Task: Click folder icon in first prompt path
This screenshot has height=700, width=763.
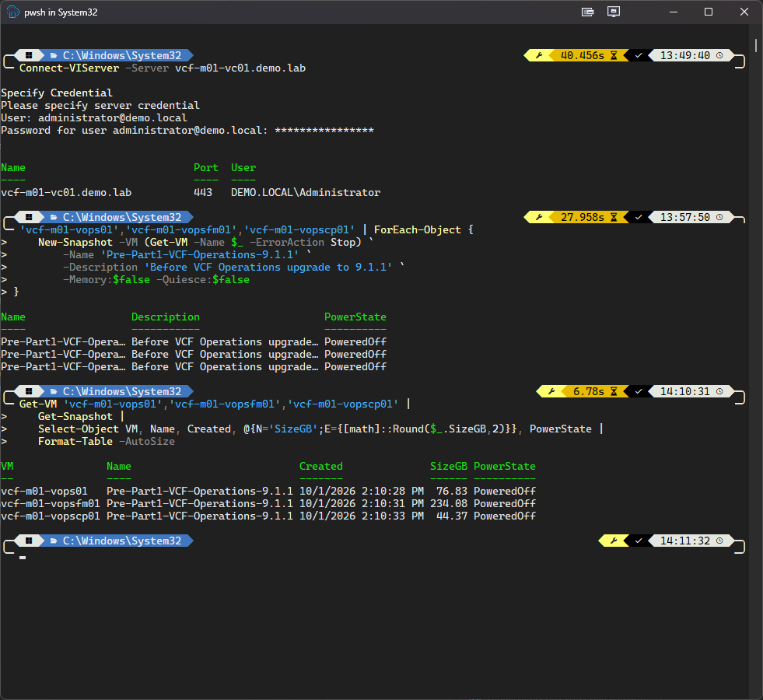Action: point(54,55)
